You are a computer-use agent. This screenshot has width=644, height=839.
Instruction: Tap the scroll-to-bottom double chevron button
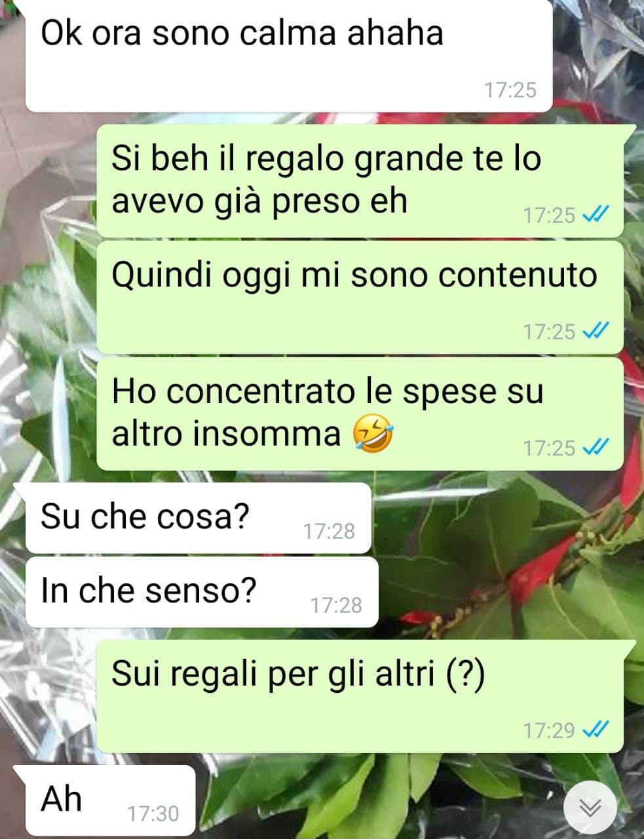[590, 807]
